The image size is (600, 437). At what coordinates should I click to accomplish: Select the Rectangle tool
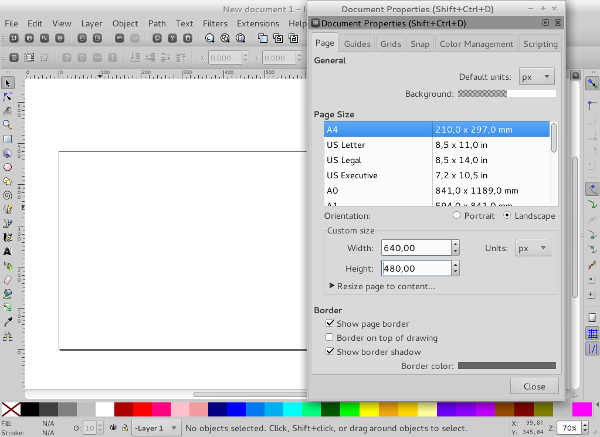tap(8, 139)
